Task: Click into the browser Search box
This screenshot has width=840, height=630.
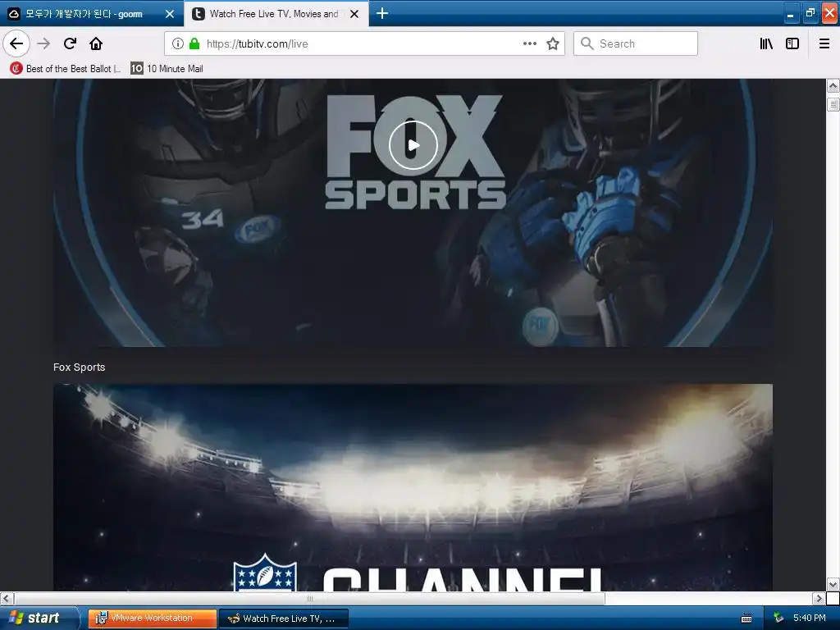Action: click(636, 43)
